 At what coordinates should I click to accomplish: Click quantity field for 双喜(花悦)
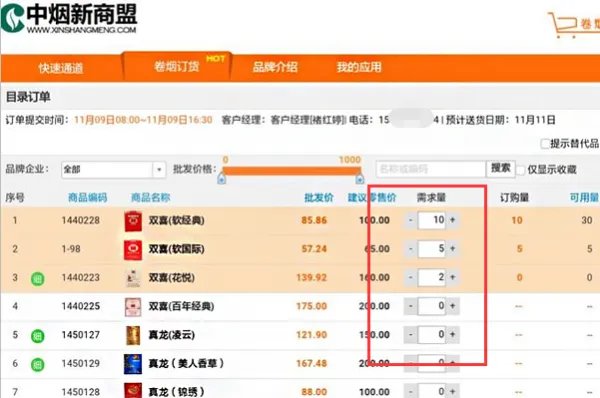tap(432, 277)
